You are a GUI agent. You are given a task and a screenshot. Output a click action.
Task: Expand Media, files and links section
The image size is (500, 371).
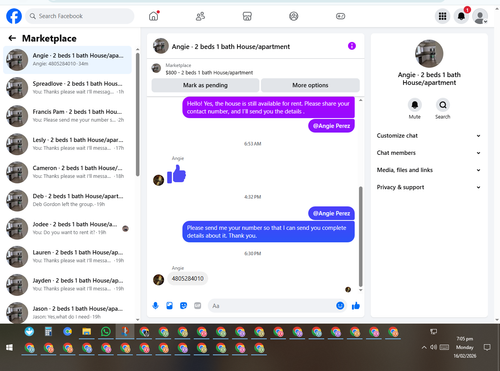(x=429, y=170)
